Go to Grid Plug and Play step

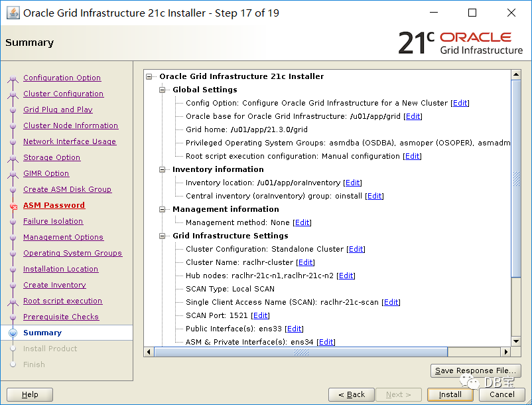tap(58, 110)
